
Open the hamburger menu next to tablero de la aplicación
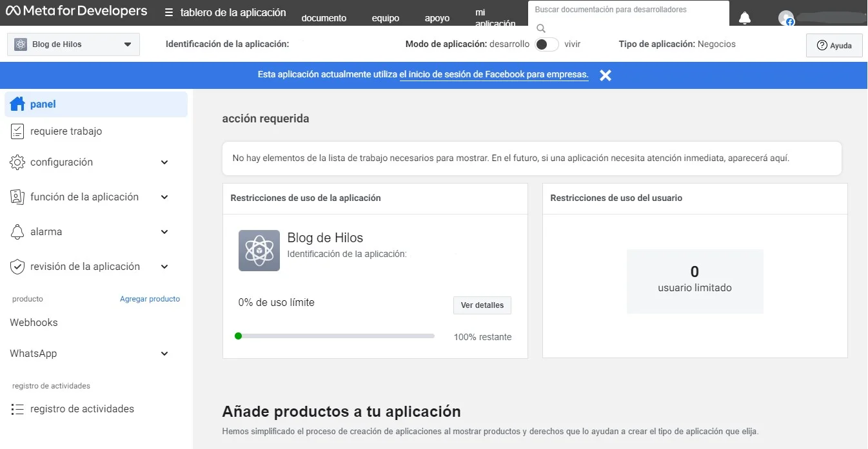tap(169, 13)
